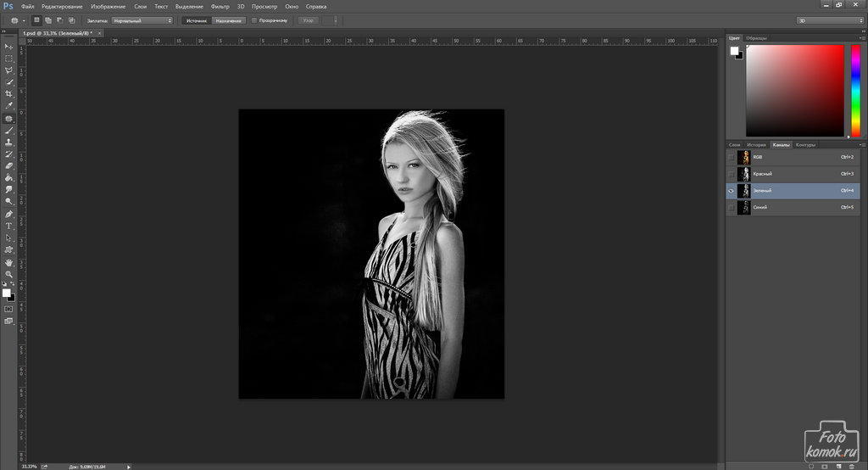Select the History Brush tool
Screen dimensions: 868x470
click(8, 154)
